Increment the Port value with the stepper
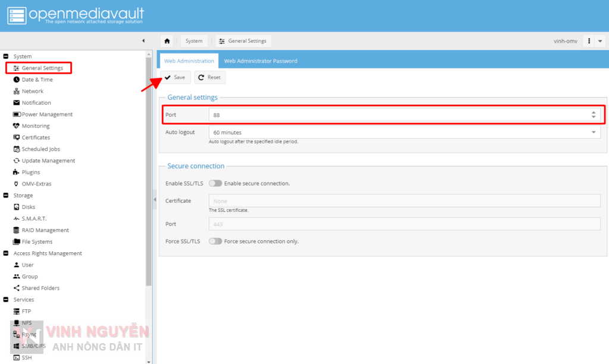 (594, 112)
